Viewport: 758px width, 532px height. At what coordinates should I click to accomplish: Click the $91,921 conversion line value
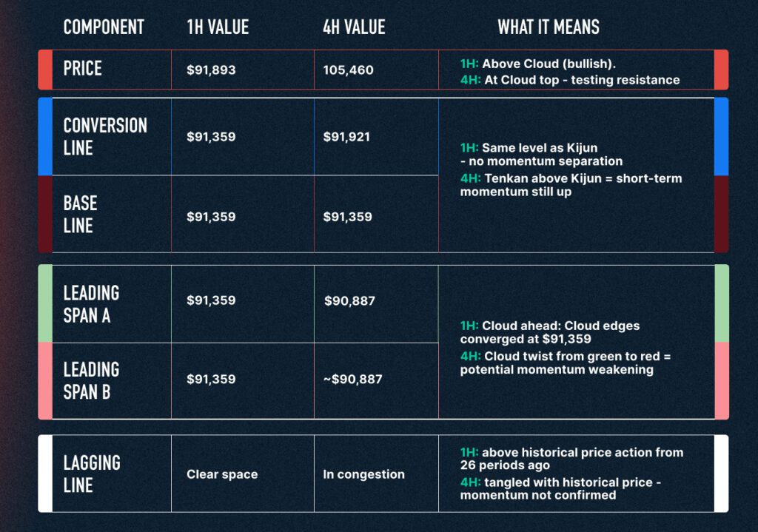346,137
